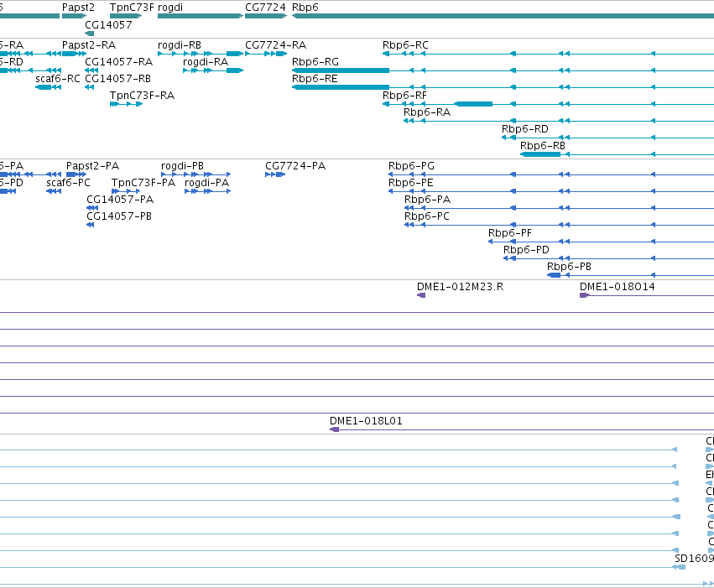Select protein CG14057-PB label

tap(119, 216)
